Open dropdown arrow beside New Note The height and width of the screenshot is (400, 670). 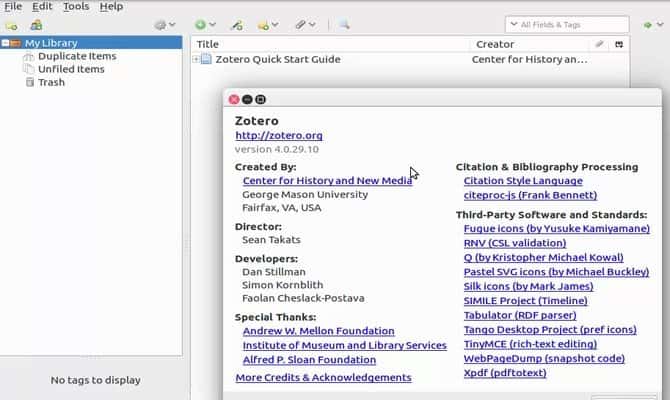pos(275,25)
